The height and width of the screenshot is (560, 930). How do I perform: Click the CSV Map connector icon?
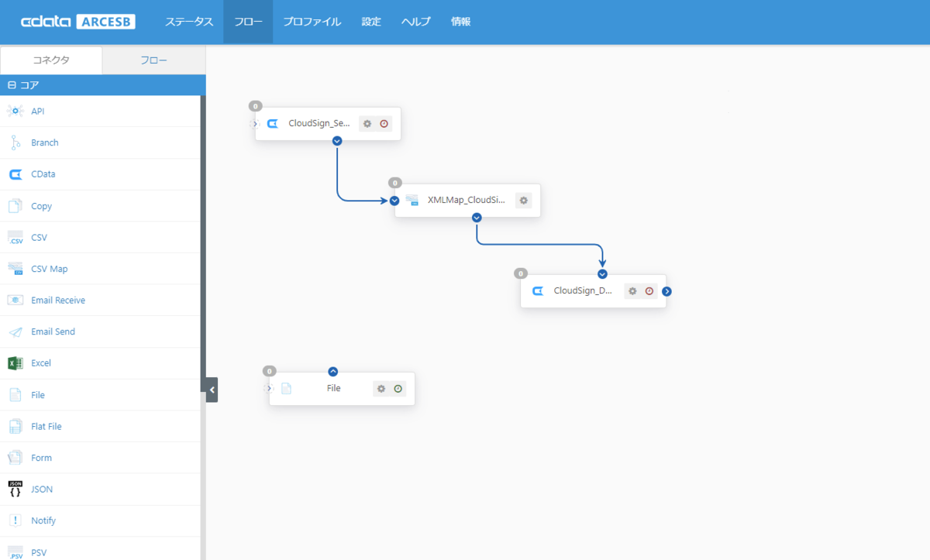[15, 269]
